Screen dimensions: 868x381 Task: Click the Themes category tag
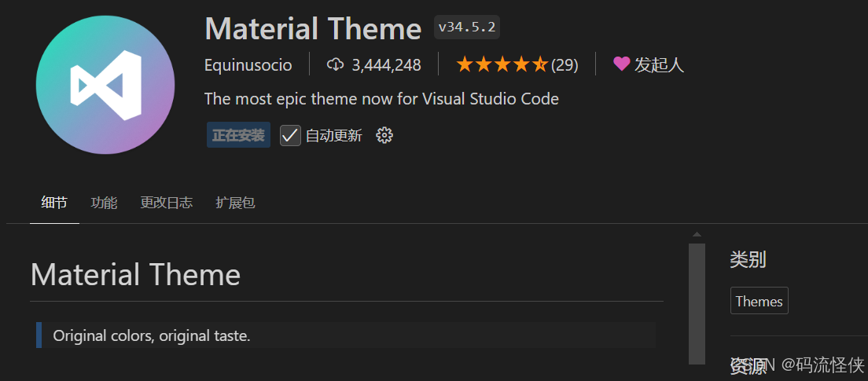759,302
